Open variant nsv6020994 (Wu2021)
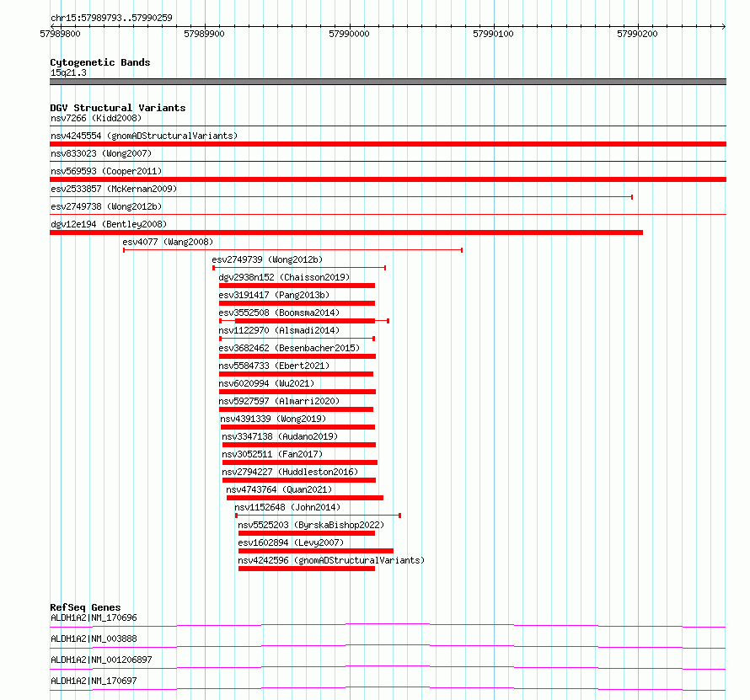The width and height of the screenshot is (750, 700). (266, 383)
